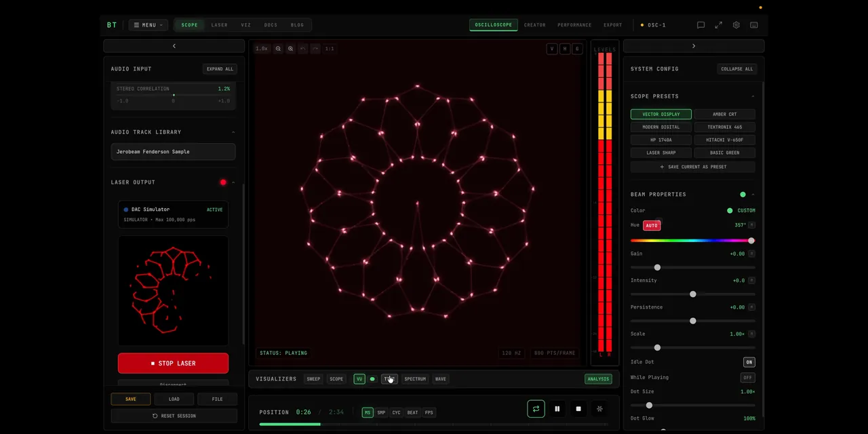Collapse the left panel with chevron

174,46
